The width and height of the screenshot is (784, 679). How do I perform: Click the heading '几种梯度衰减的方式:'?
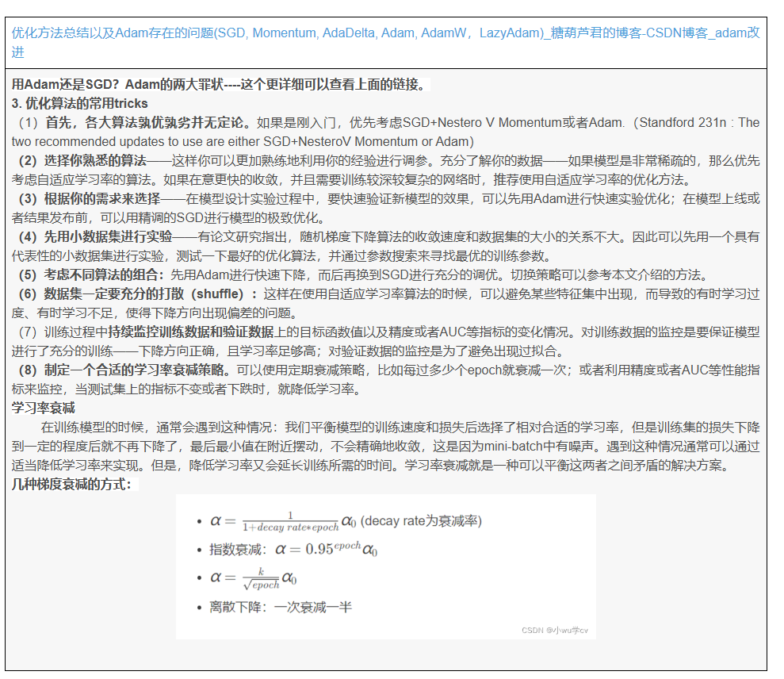[x=71, y=485]
